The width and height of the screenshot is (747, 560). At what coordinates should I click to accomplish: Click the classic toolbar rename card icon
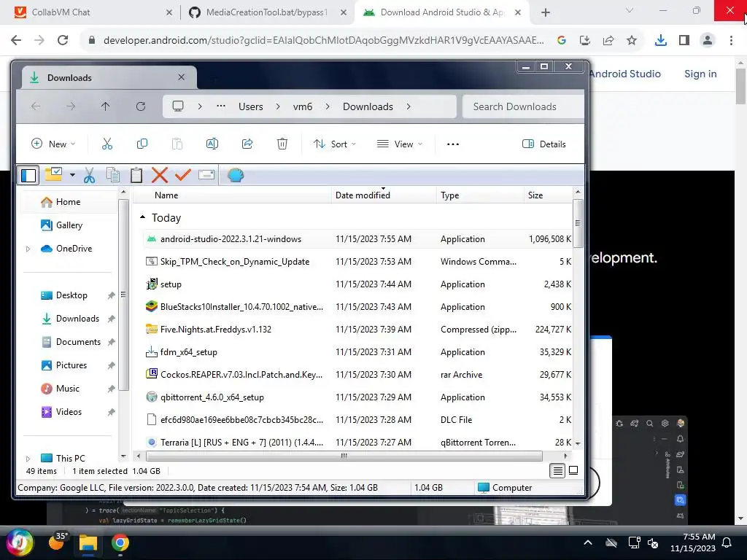[x=206, y=175]
